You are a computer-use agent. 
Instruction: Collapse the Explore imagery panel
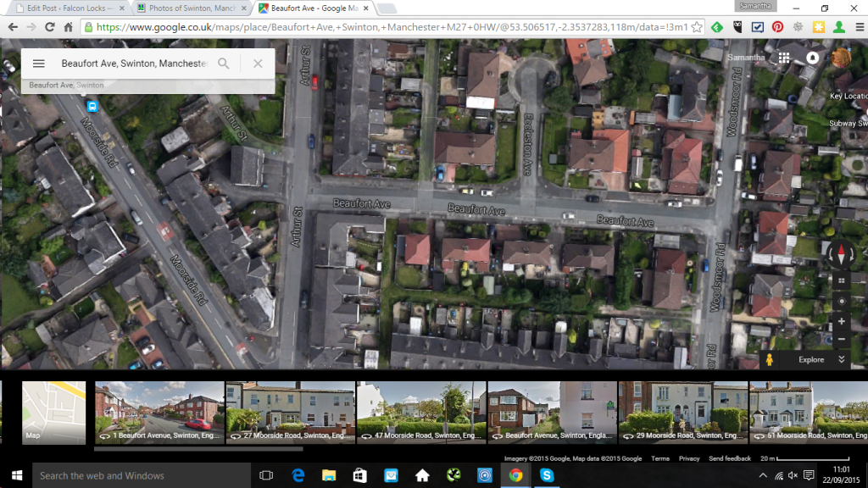842,359
